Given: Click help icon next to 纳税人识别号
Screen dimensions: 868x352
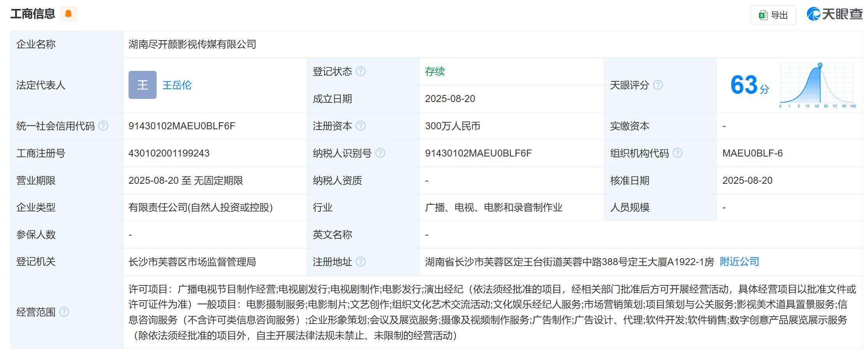Looking at the screenshot, I should coord(380,153).
